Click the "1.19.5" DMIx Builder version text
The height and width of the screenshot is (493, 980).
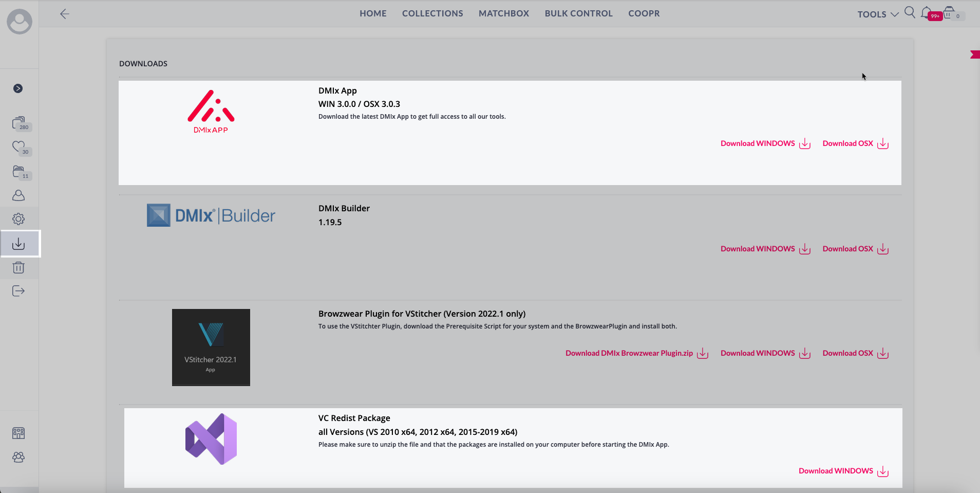(x=330, y=222)
